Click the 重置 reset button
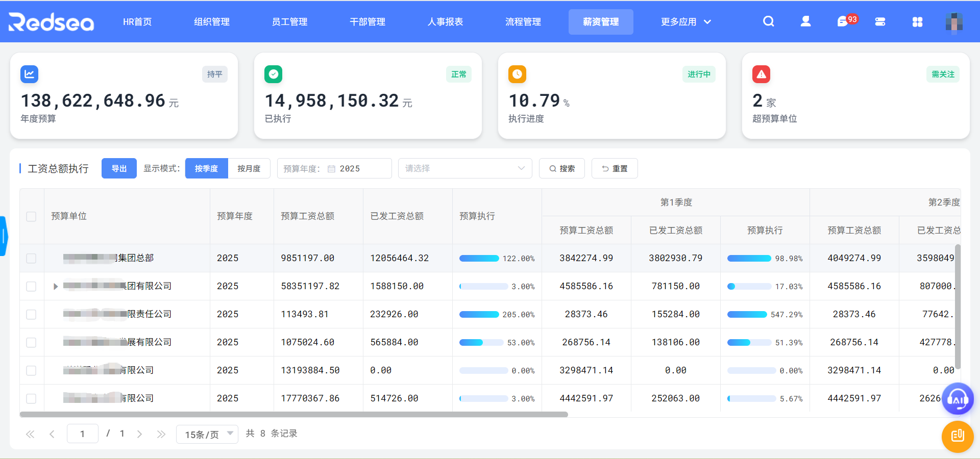The width and height of the screenshot is (980, 459). [615, 168]
